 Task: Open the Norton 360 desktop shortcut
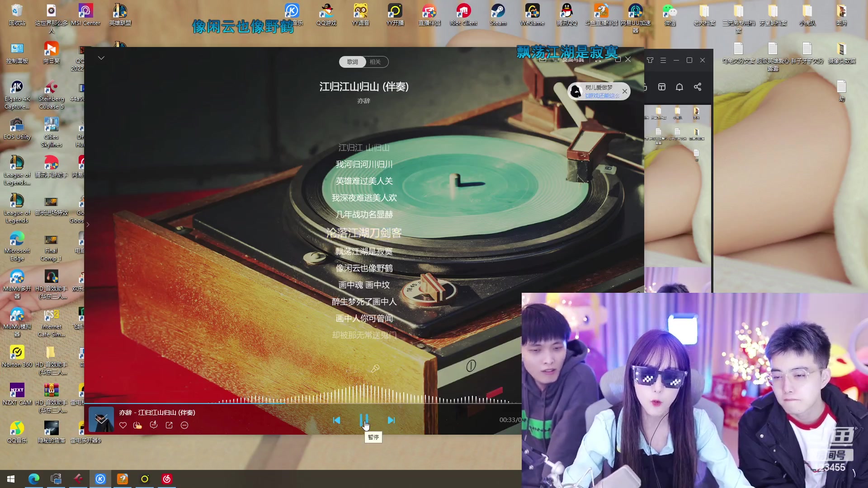[17, 357]
